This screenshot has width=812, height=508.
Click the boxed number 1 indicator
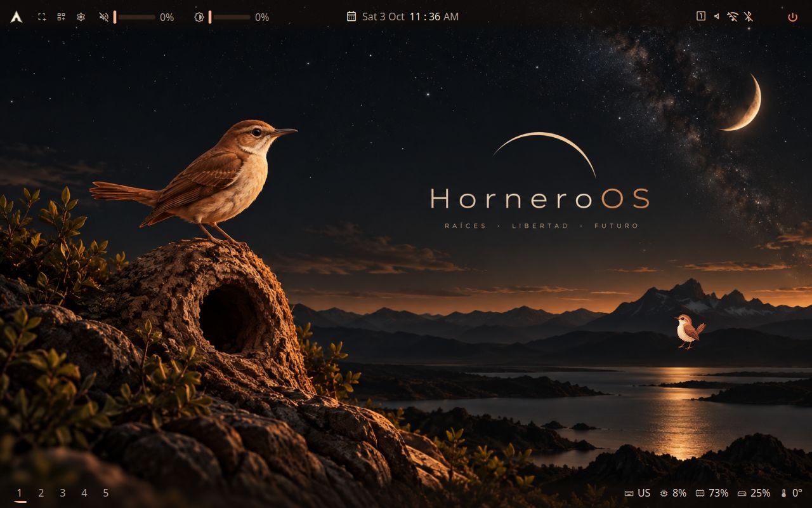(x=701, y=17)
